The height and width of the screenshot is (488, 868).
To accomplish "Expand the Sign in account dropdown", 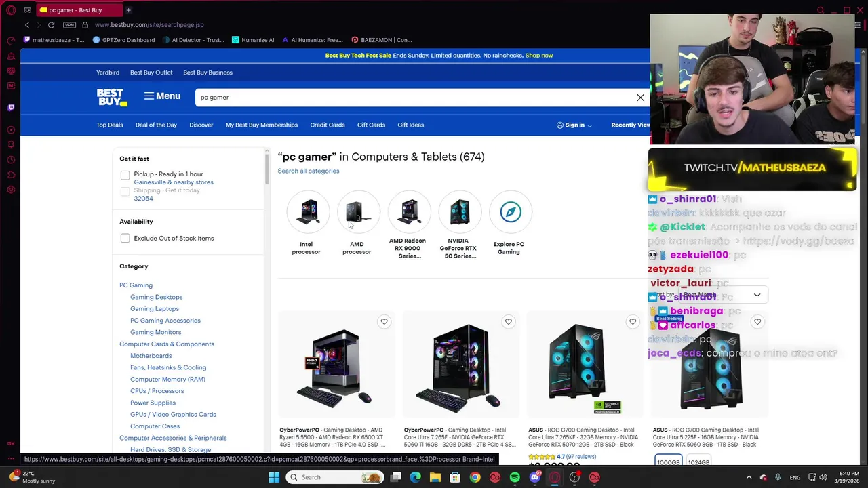I will (574, 125).
